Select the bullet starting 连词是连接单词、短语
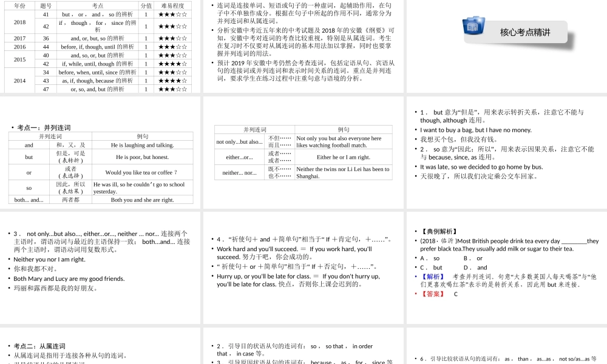Image resolution: width=607 pixels, height=364 pixels. 304,13
